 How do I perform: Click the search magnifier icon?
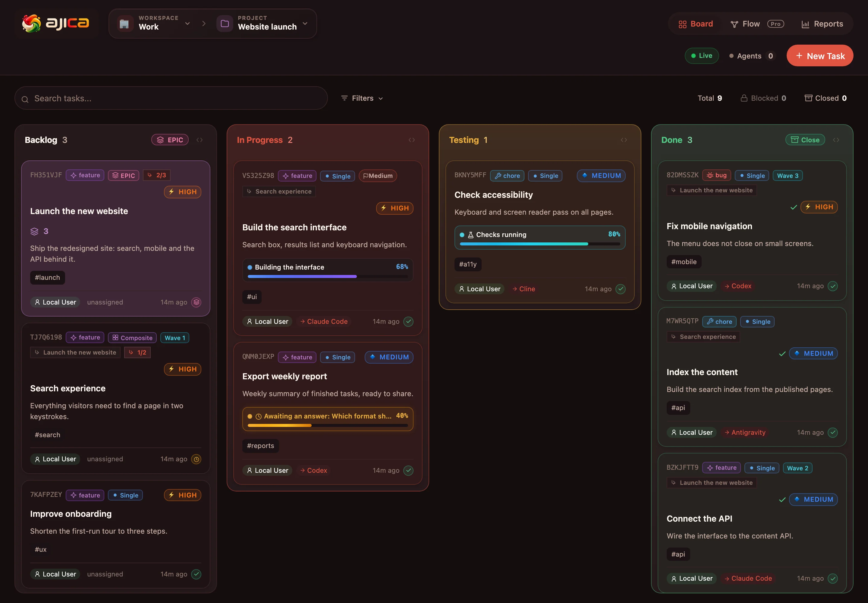click(25, 99)
